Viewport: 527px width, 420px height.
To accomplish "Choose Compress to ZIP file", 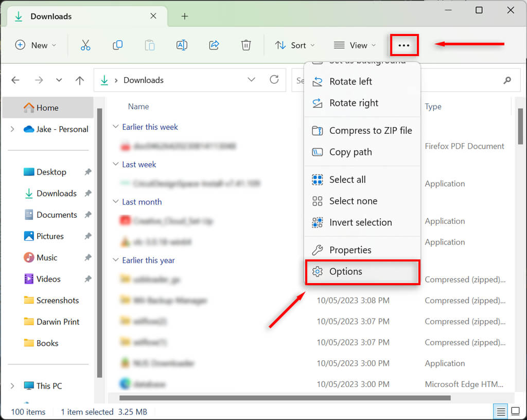I will point(370,131).
